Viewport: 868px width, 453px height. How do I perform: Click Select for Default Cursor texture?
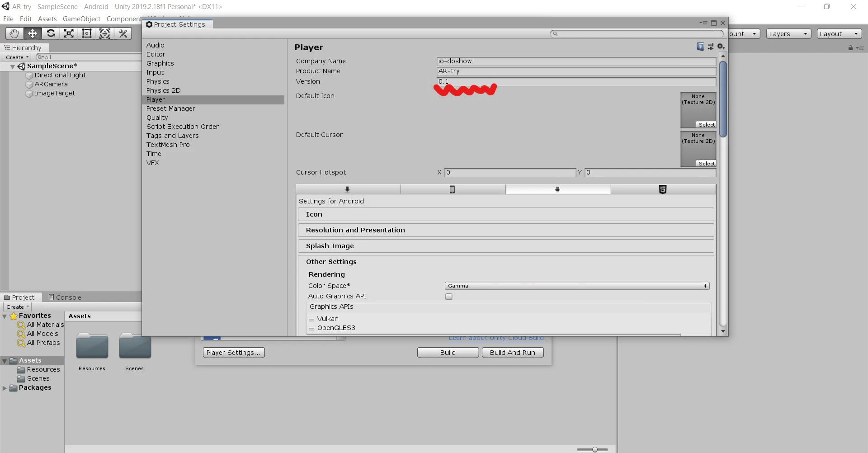(x=706, y=164)
